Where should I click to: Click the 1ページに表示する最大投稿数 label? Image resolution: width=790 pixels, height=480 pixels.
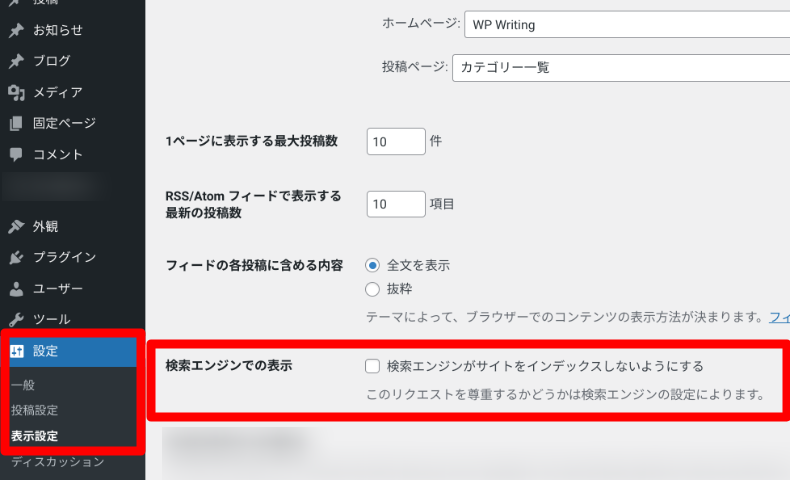coord(251,141)
